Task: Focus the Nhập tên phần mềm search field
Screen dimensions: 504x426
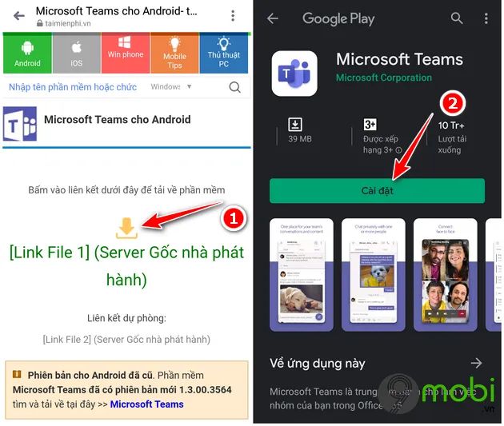Action: click(x=73, y=87)
